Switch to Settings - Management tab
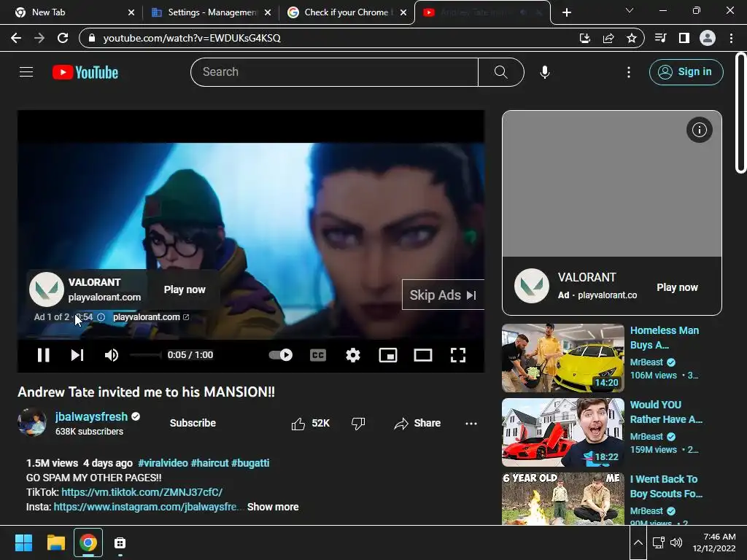This screenshot has width=747, height=560. pyautogui.click(x=212, y=12)
